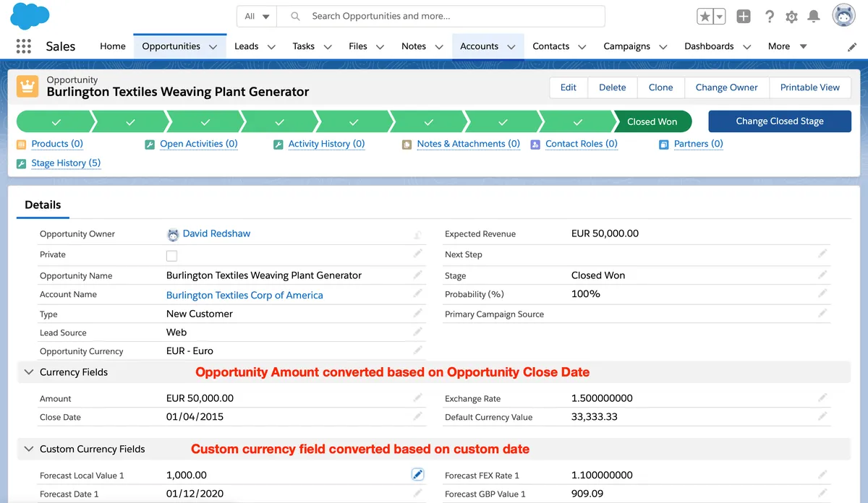Click the Products related list icon
This screenshot has width=868, height=503.
pyautogui.click(x=21, y=145)
